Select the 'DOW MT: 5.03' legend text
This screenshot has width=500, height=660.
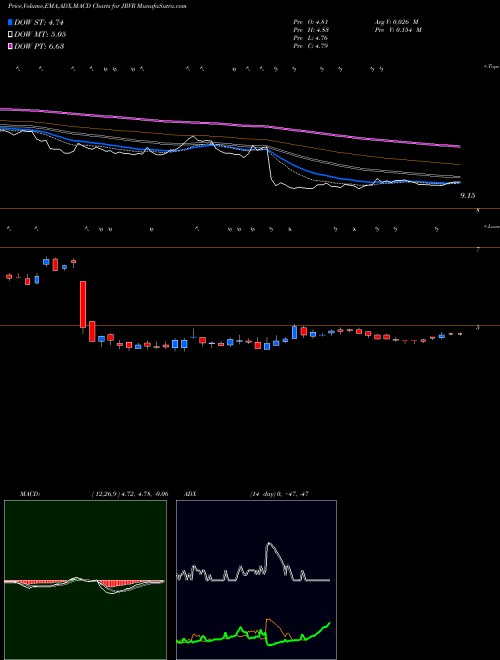(x=40, y=35)
